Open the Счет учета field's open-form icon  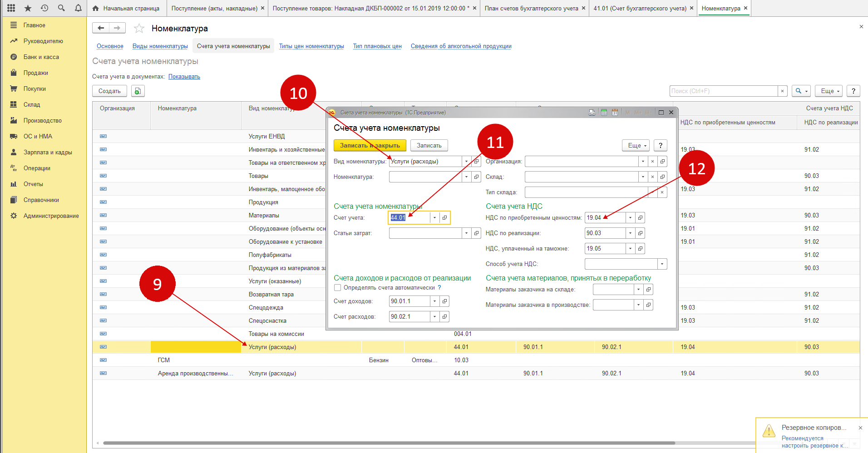click(x=445, y=218)
